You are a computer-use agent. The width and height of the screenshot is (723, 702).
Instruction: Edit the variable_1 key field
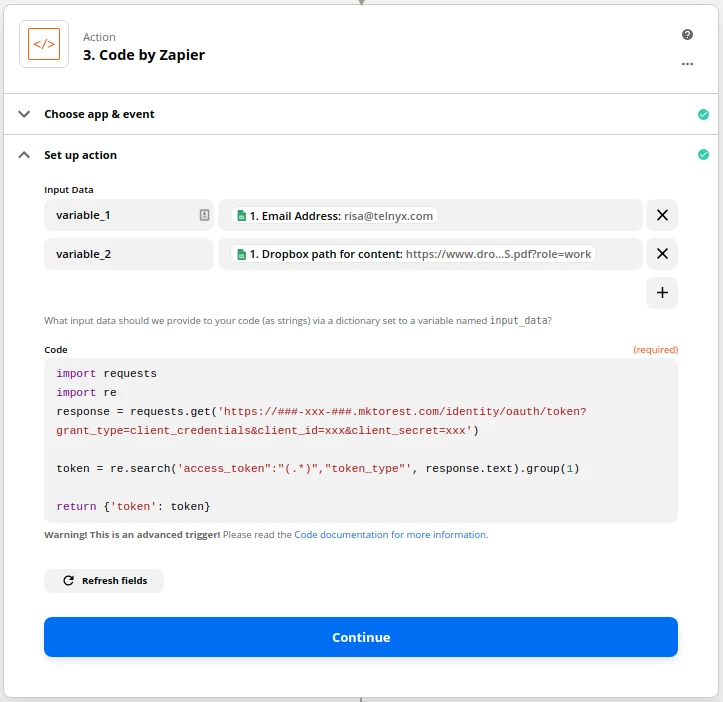(x=129, y=215)
